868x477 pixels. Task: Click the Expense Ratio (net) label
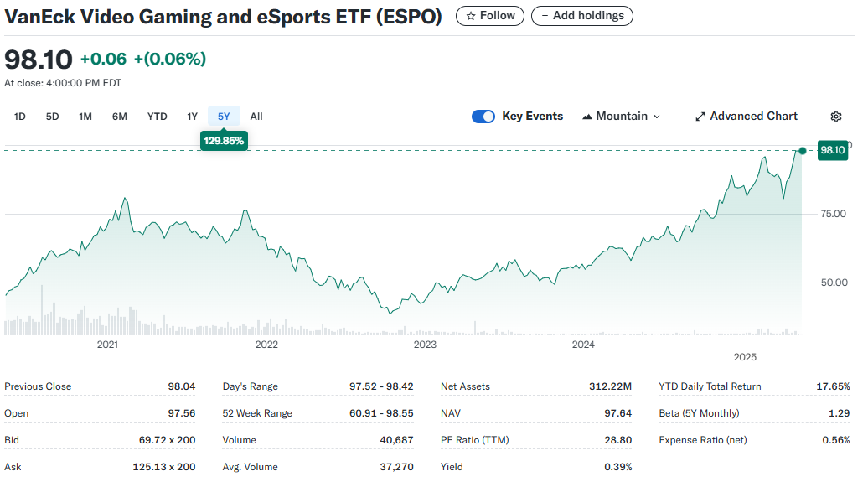tap(702, 440)
